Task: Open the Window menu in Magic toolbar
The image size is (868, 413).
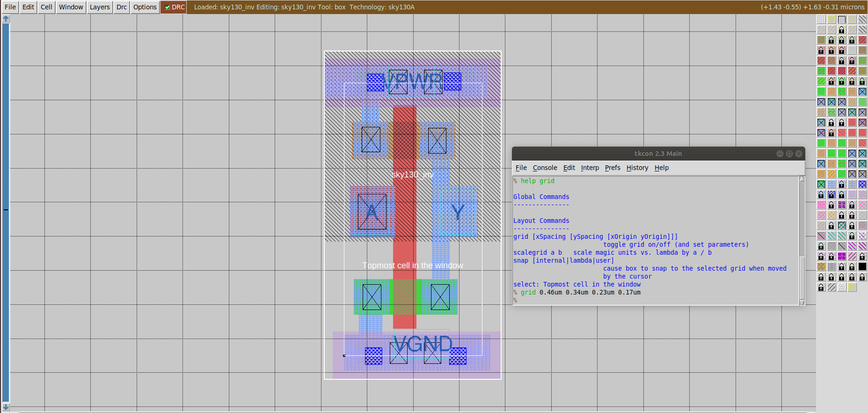Action: click(71, 7)
